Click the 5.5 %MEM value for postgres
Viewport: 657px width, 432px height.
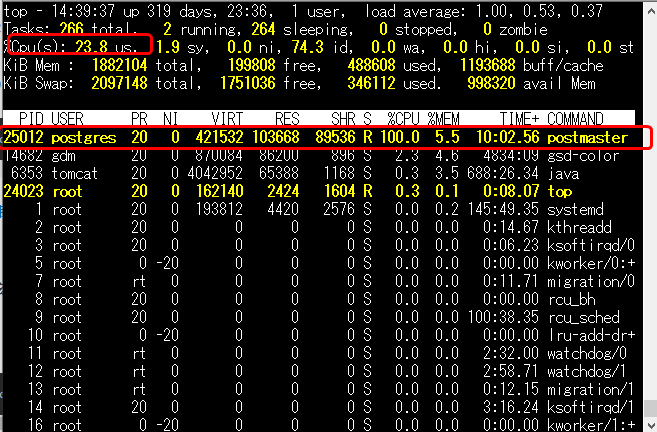[447, 137]
